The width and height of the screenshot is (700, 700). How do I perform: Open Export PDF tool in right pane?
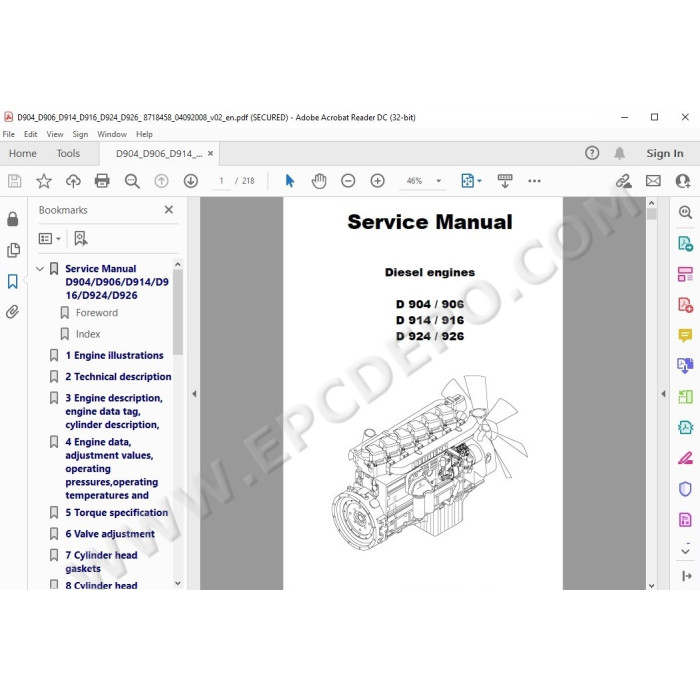[685, 244]
